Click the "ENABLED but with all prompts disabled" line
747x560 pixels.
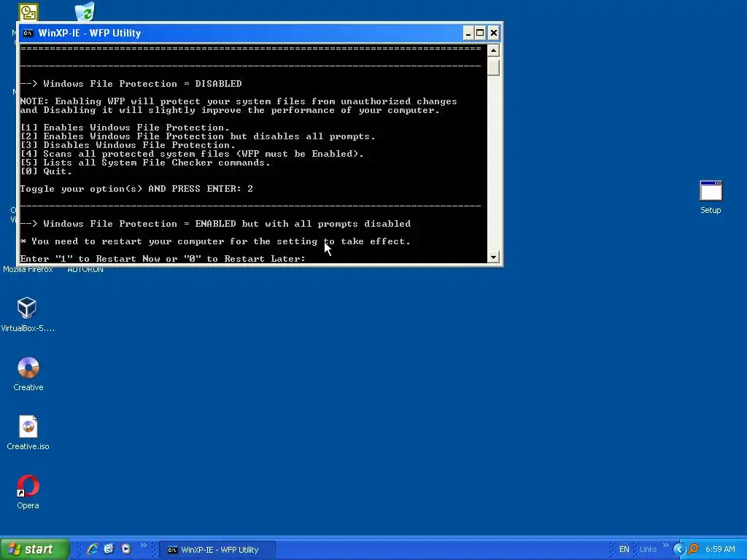[x=215, y=224]
